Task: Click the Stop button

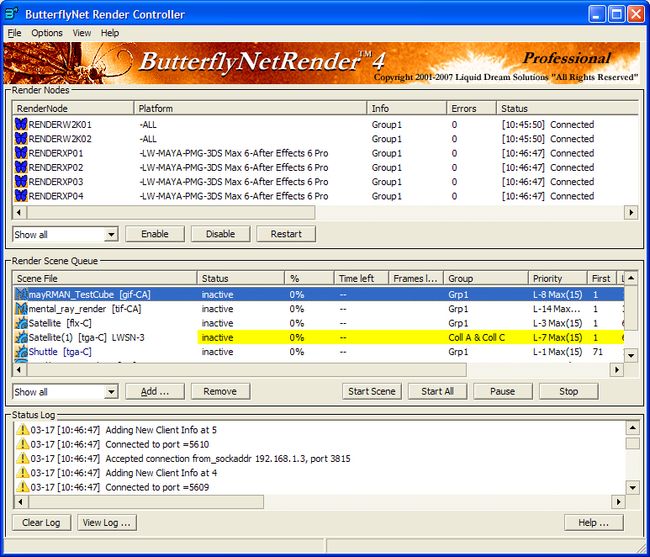Action: point(568,391)
